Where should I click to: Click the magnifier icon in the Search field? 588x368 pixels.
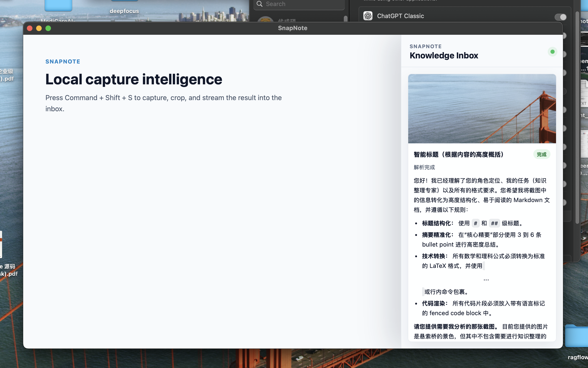point(259,4)
